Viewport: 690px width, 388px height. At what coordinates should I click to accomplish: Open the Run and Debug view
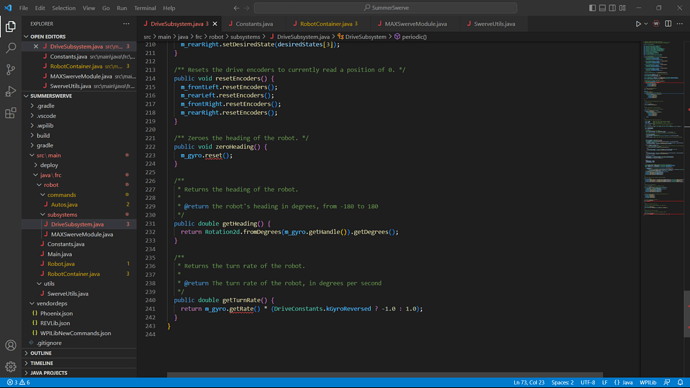11,91
